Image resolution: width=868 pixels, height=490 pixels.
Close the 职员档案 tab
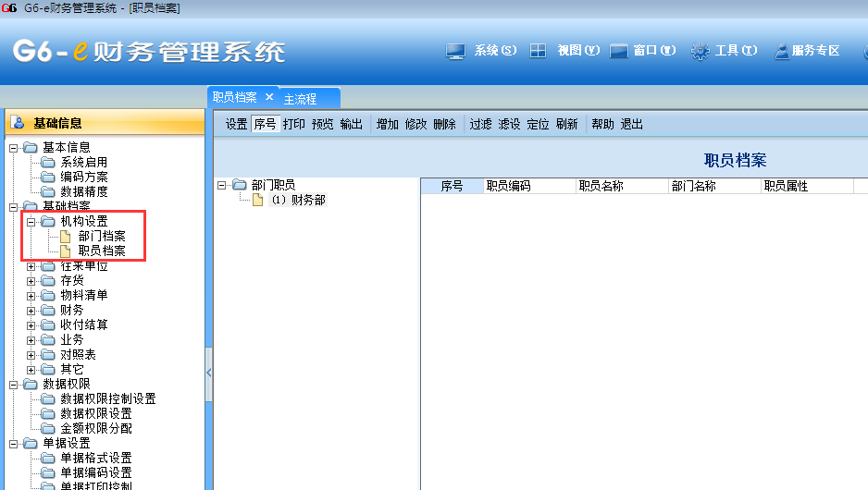click(x=269, y=97)
